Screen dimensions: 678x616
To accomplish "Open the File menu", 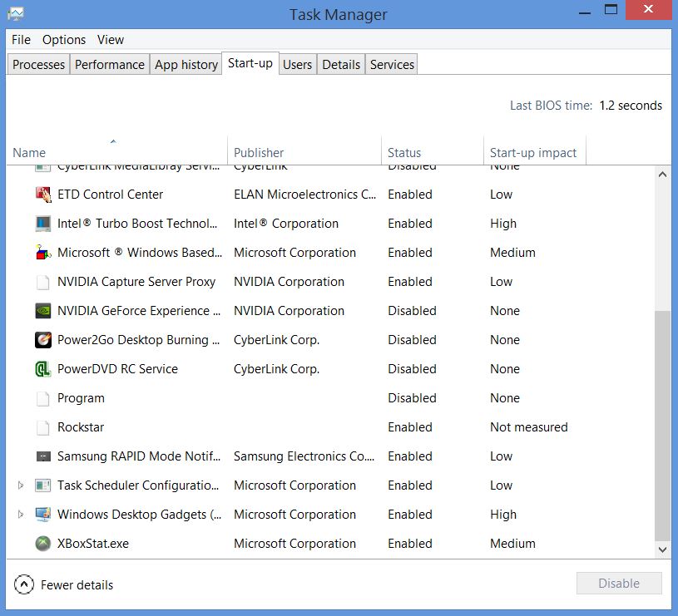I will click(21, 40).
